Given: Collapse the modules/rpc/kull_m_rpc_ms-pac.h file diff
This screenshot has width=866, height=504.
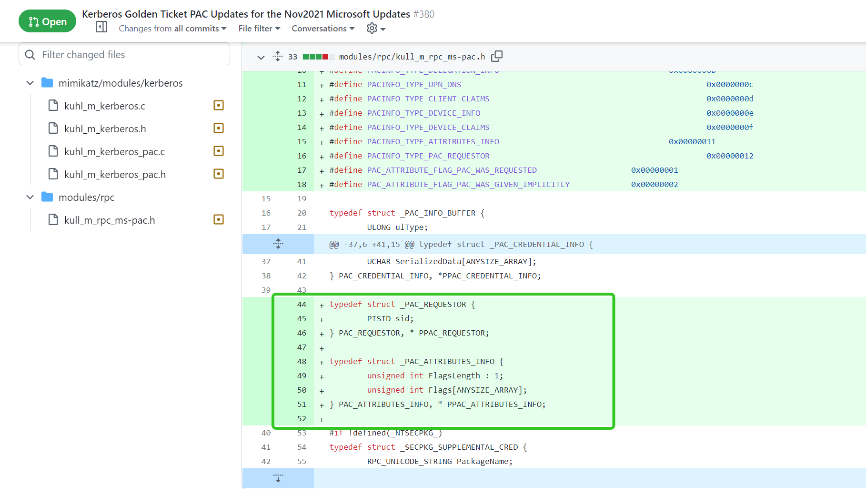Looking at the screenshot, I should [x=261, y=57].
